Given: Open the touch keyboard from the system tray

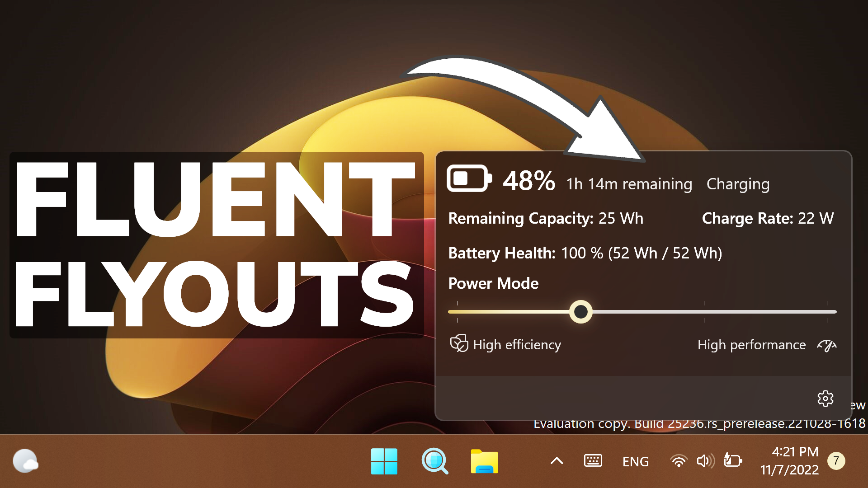Looking at the screenshot, I should point(593,461).
